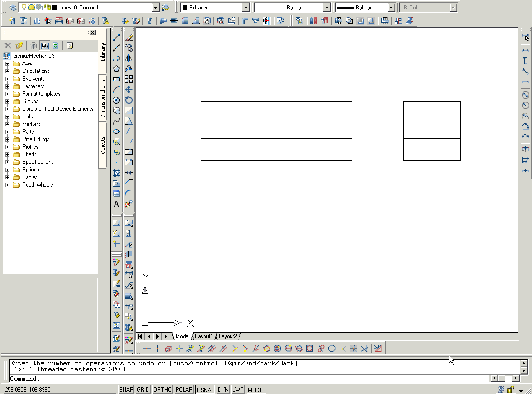The height and width of the screenshot is (394, 532).
Task: Switch to the Model tab
Action: click(x=183, y=336)
